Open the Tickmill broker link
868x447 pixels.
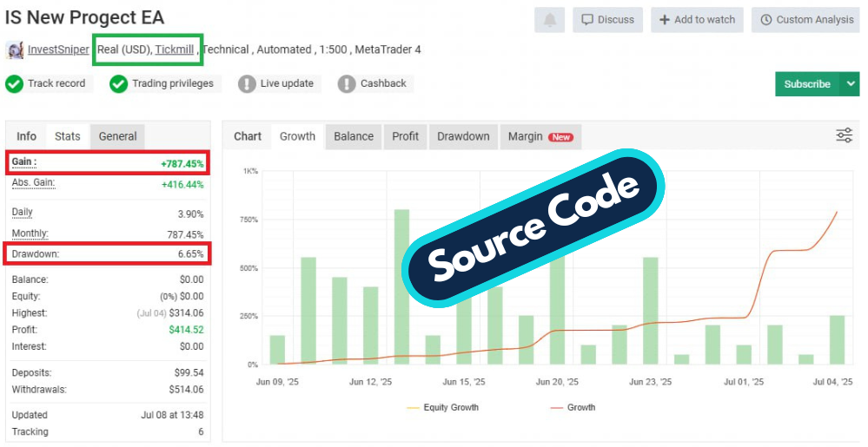point(175,49)
